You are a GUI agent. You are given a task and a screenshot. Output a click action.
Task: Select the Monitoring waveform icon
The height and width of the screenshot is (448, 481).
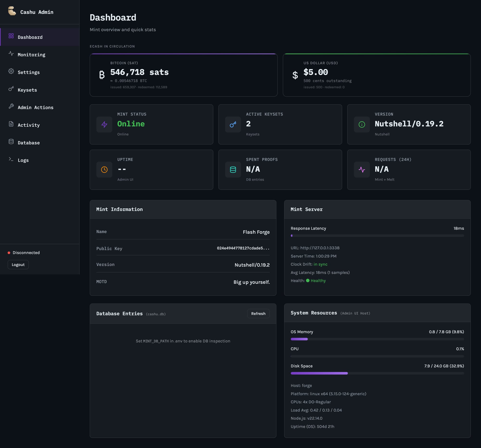pyautogui.click(x=11, y=54)
